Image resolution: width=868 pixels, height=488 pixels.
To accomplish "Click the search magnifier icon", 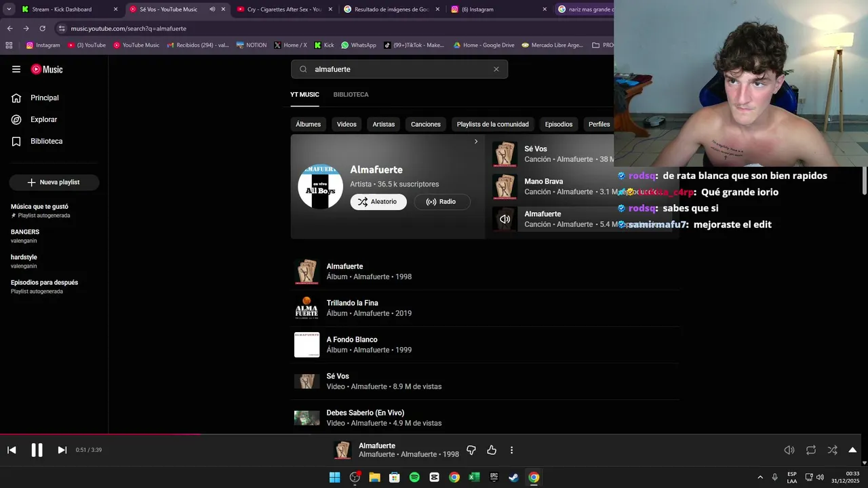I will point(303,69).
